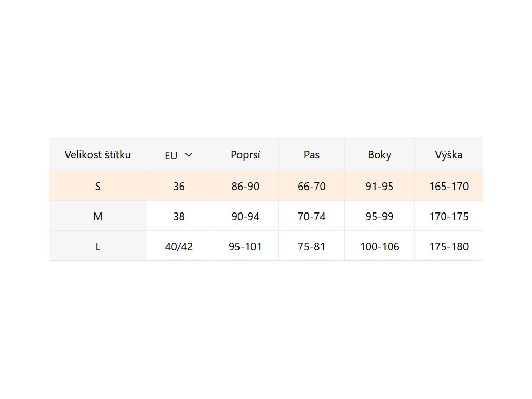Image resolution: width=532 pixels, height=399 pixels.
Task: Click bust measurement 95-101 cell
Action: tap(245, 246)
